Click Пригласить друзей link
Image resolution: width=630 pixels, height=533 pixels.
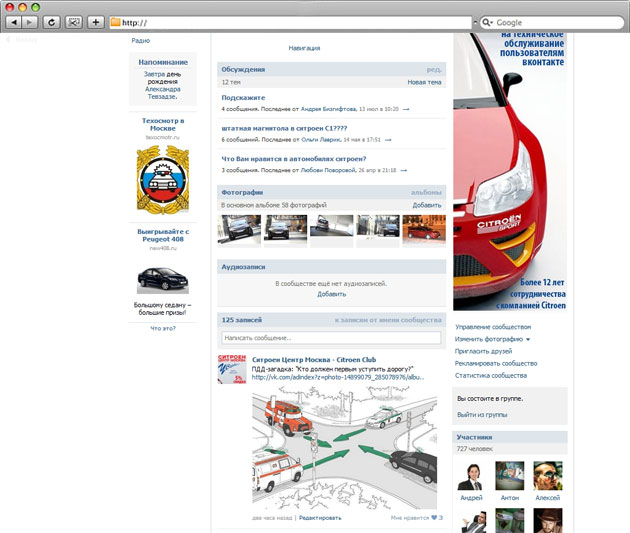[483, 351]
